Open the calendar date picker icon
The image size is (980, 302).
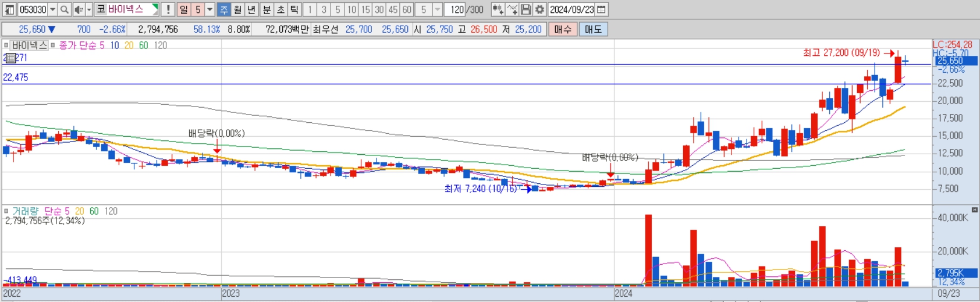coord(602,9)
